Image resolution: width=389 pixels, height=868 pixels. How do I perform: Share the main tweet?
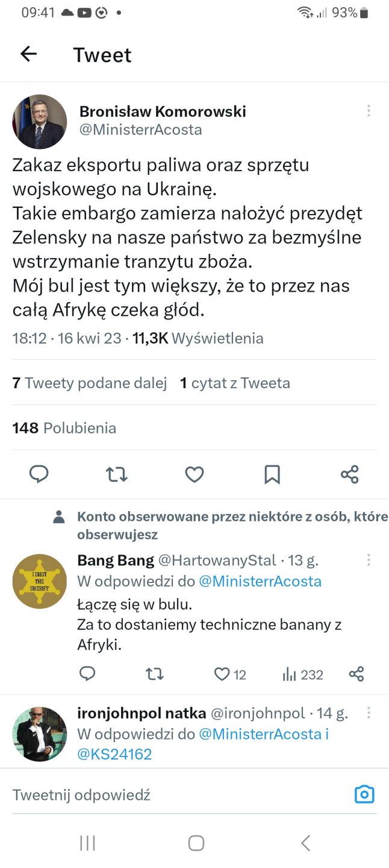[x=350, y=474]
